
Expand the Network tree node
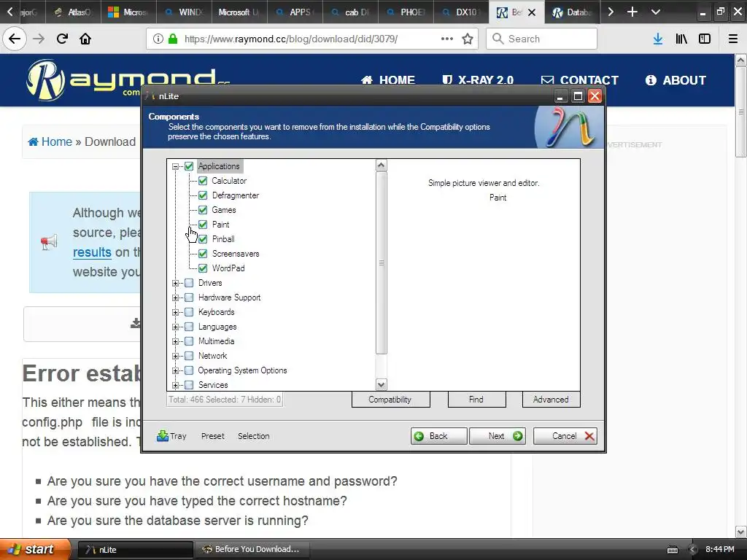coord(175,356)
